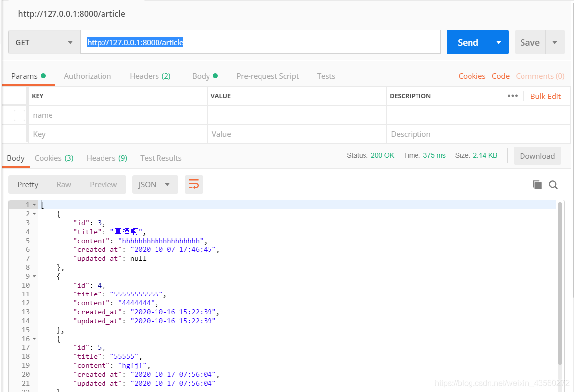Expand the Send button dropdown arrow
574x392 pixels.
[499, 42]
